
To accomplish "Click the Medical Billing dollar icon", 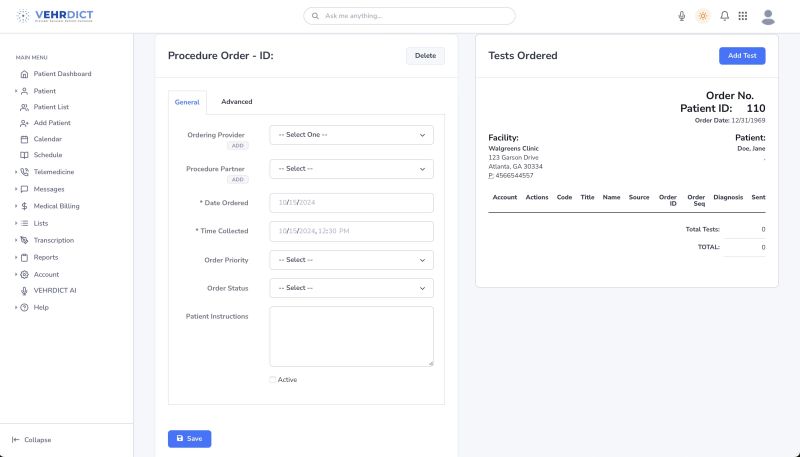I will point(24,206).
